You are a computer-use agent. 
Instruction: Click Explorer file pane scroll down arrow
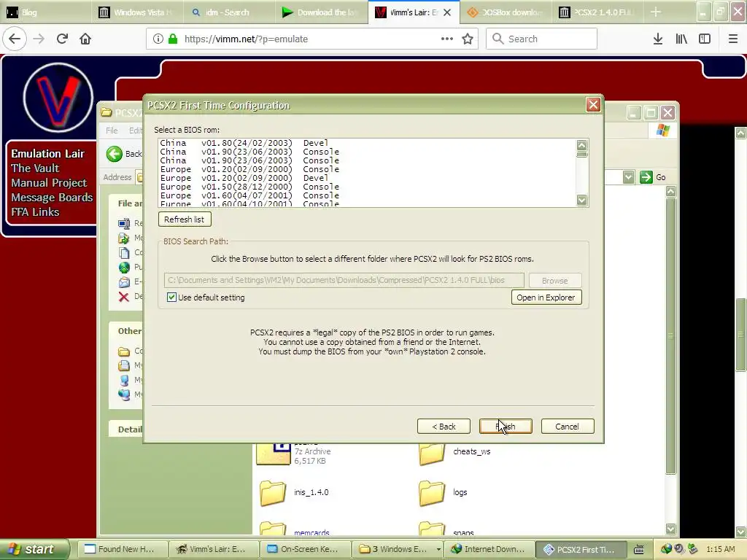click(671, 529)
